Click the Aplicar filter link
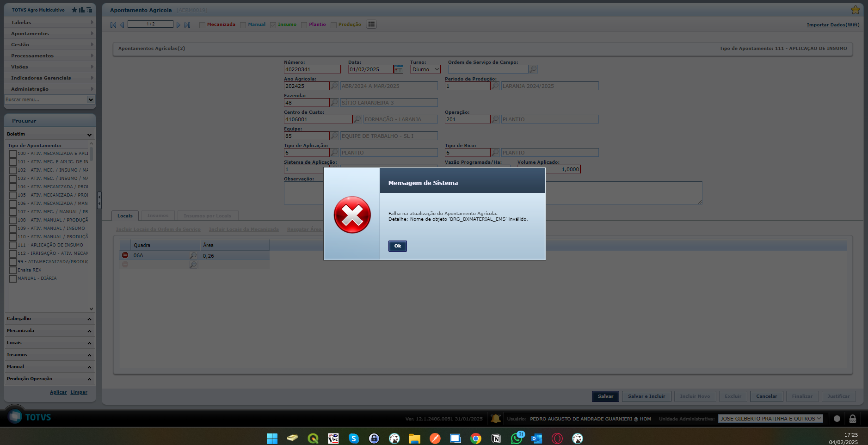The image size is (868, 445). click(x=58, y=392)
